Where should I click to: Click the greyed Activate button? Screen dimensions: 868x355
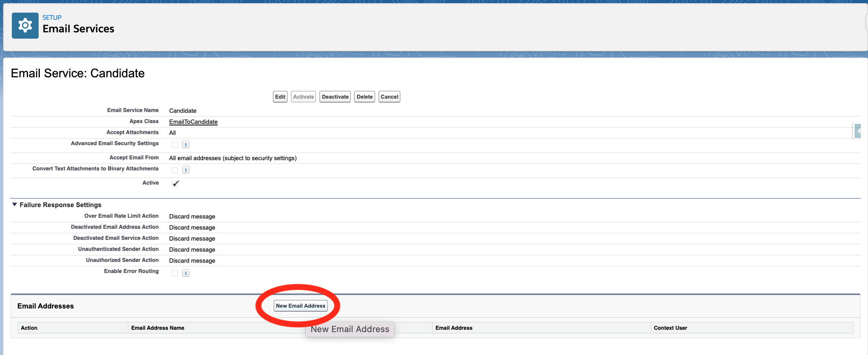coord(304,97)
